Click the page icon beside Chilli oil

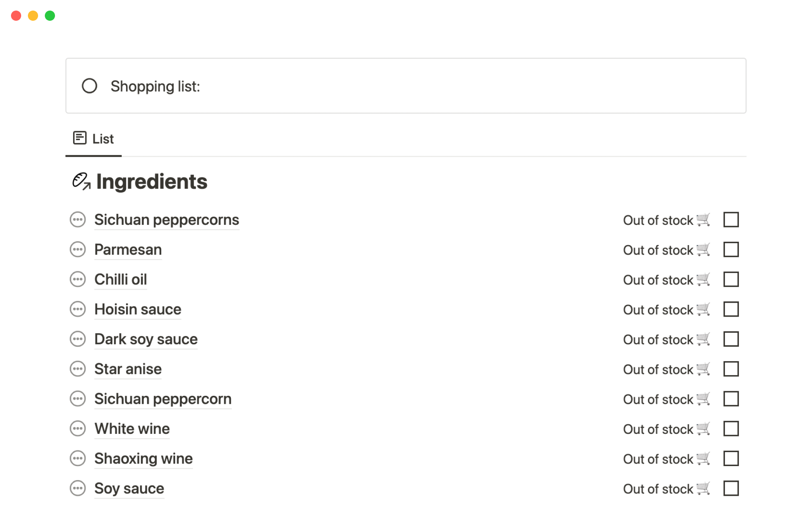78,279
